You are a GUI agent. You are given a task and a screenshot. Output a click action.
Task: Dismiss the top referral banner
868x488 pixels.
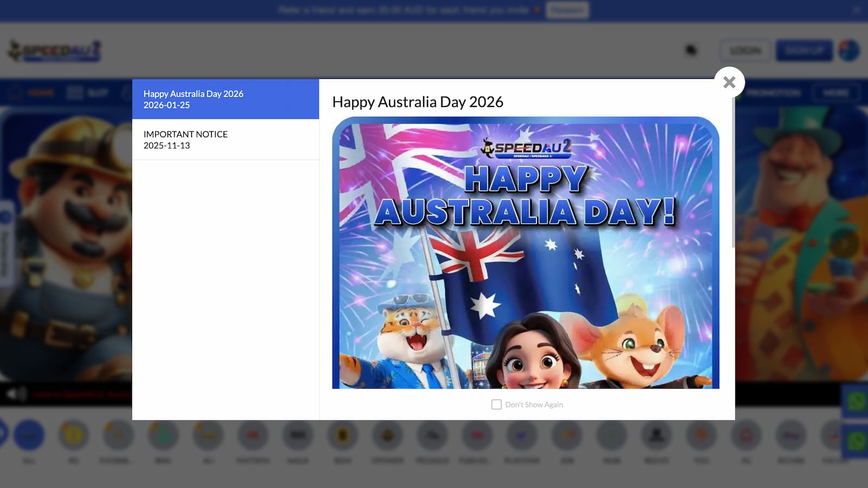tap(856, 10)
